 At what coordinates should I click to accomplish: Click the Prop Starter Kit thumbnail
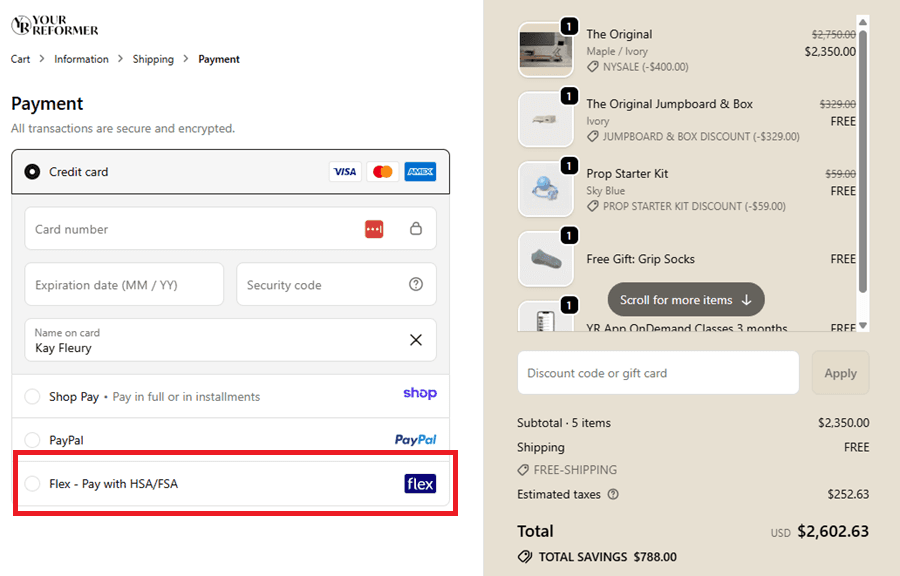pyautogui.click(x=545, y=189)
